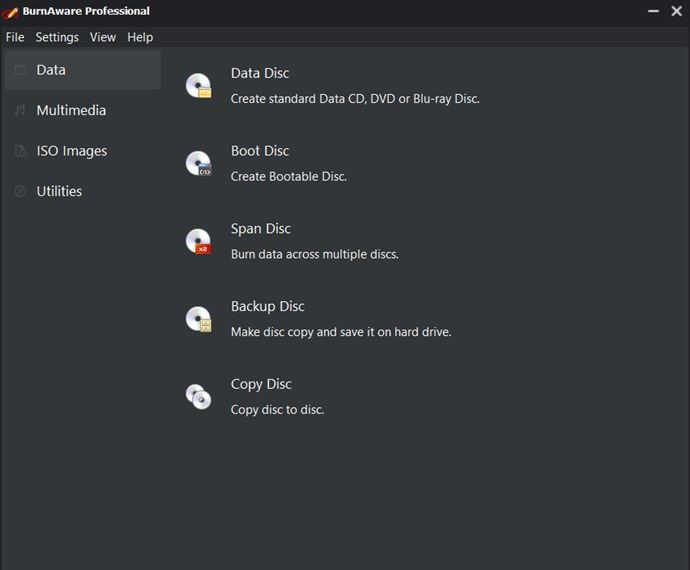690x570 pixels.
Task: Open the File menu
Action: 15,37
